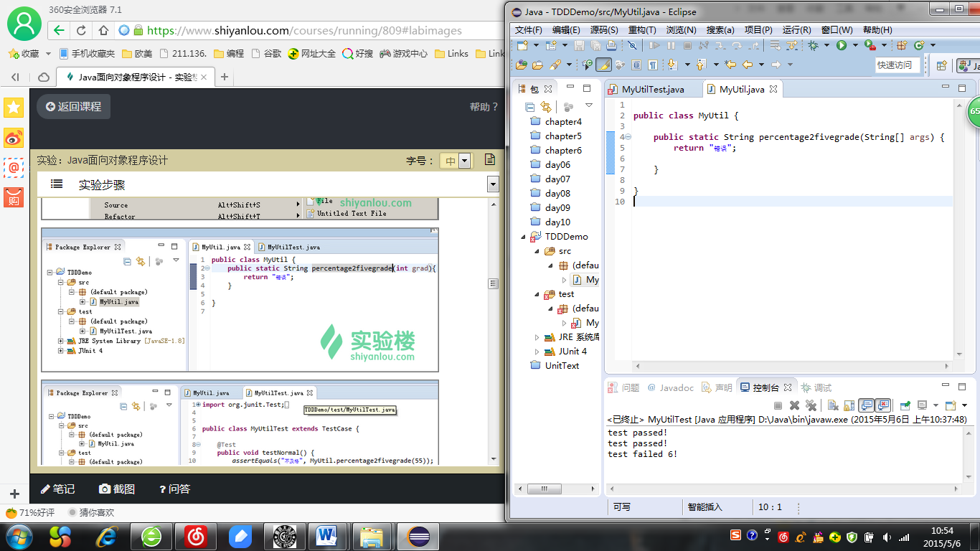Expand the JUnit 4 library node
The height and width of the screenshot is (551, 980).
(x=537, y=352)
